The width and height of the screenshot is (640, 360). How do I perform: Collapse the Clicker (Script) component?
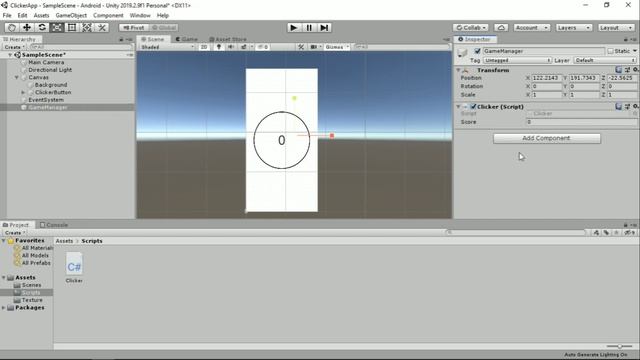click(458, 107)
